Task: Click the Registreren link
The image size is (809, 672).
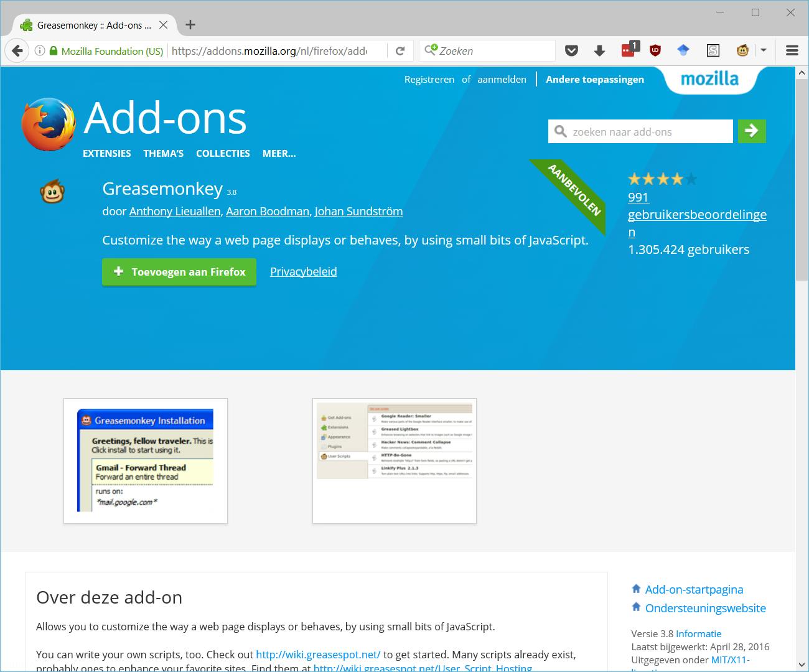Action: (429, 79)
